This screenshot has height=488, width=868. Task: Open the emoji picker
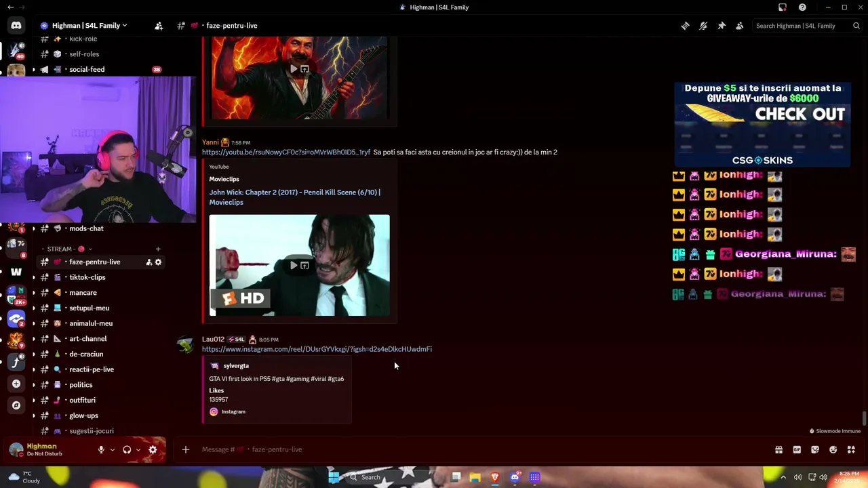click(833, 449)
